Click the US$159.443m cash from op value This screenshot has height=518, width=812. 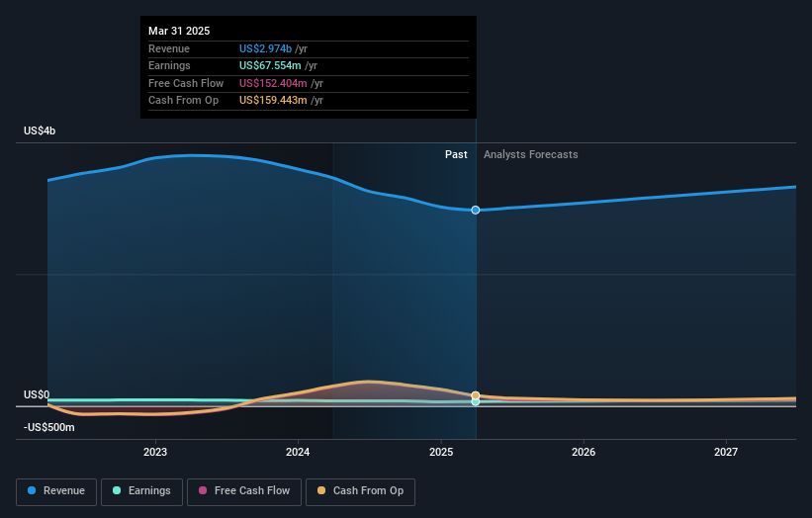pyautogui.click(x=273, y=101)
